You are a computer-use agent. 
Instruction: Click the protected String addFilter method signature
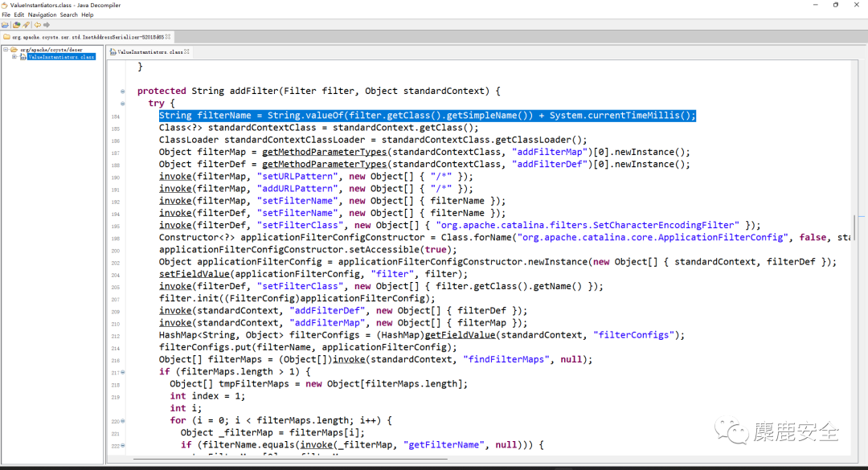pos(319,92)
